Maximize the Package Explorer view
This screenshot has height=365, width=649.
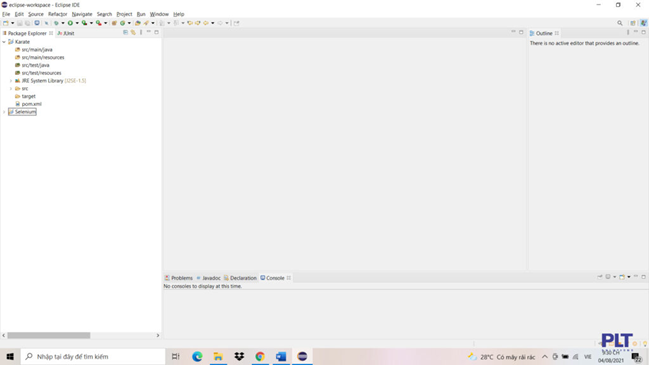[x=156, y=32]
